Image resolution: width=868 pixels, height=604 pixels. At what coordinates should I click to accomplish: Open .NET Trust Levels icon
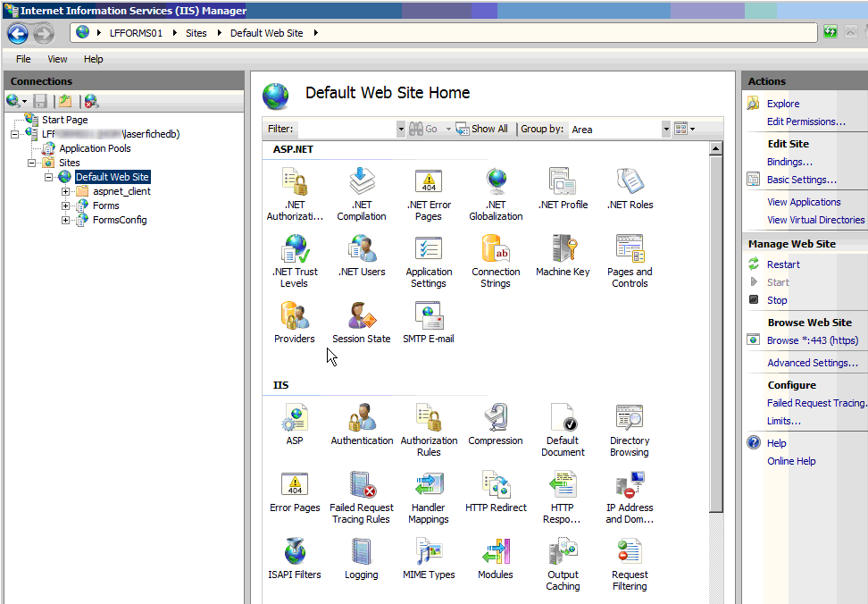pyautogui.click(x=295, y=261)
